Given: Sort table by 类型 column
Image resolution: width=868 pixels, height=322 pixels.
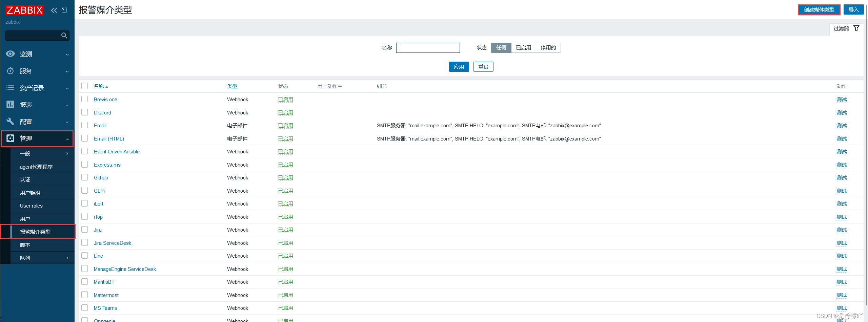Looking at the screenshot, I should 232,86.
